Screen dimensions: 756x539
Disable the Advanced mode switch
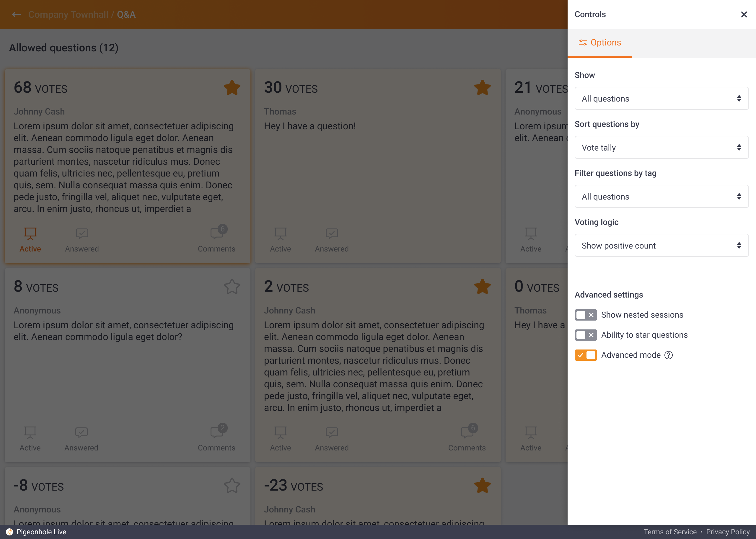tap(586, 355)
